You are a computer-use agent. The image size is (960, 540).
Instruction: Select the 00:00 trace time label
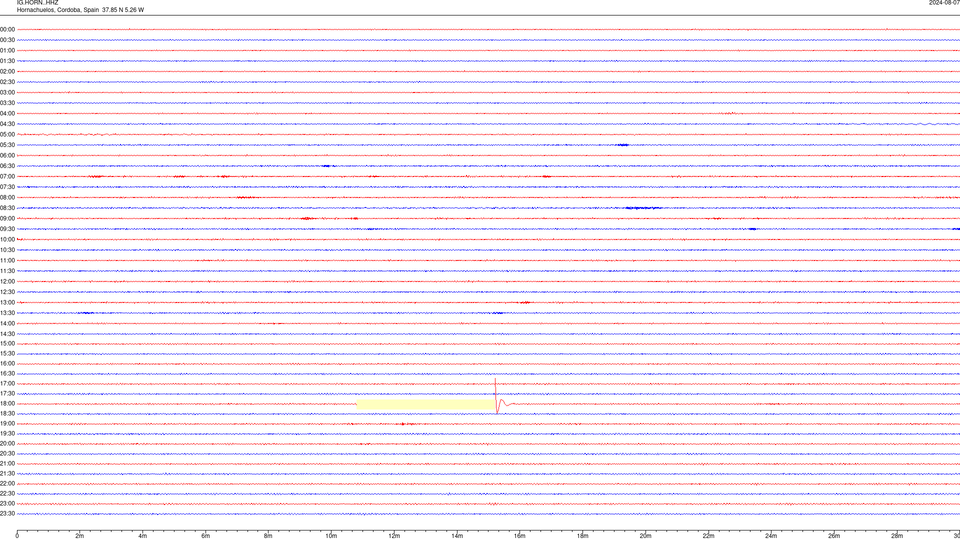[7, 29]
